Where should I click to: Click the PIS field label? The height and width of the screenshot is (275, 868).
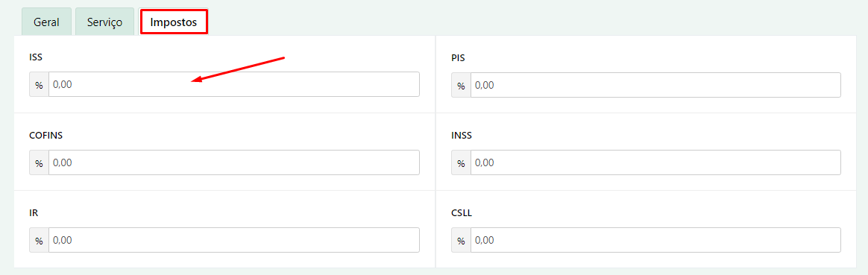[458, 57]
